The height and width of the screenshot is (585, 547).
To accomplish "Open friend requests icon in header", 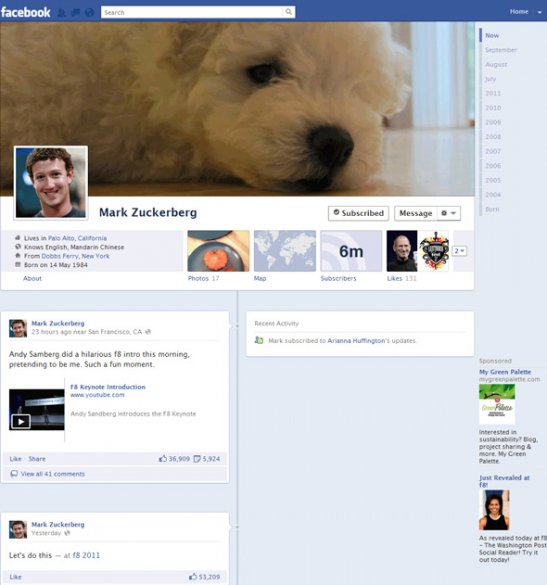I will [62, 13].
